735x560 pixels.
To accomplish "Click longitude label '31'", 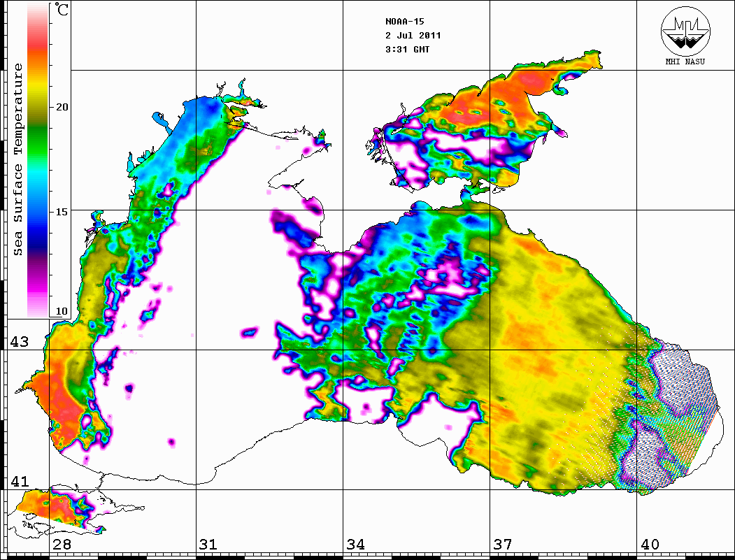I will [x=208, y=545].
